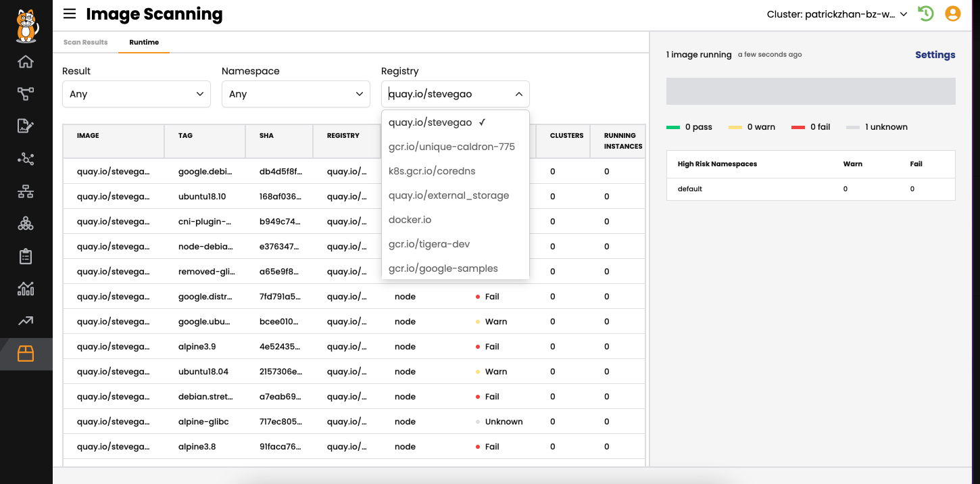Viewport: 980px width, 484px height.
Task: Open the Service Graph sidebar icon
Action: [x=26, y=94]
